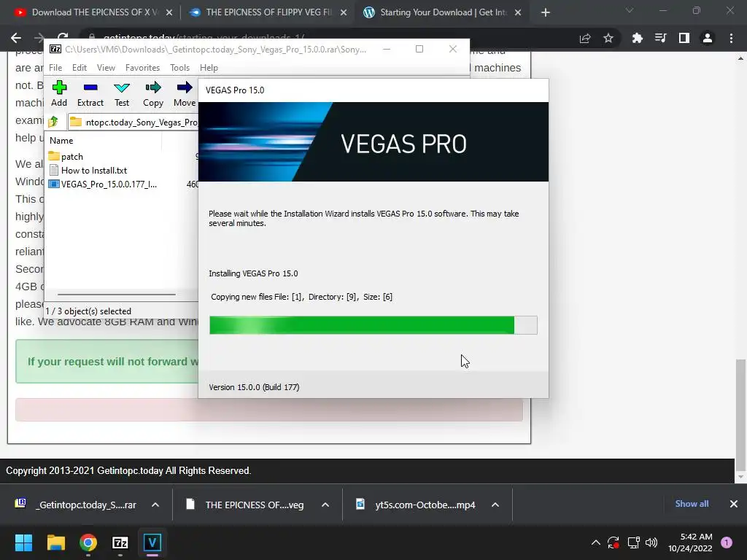Bookmark this page with the star icon
This screenshot has width=747, height=560.
pos(608,38)
